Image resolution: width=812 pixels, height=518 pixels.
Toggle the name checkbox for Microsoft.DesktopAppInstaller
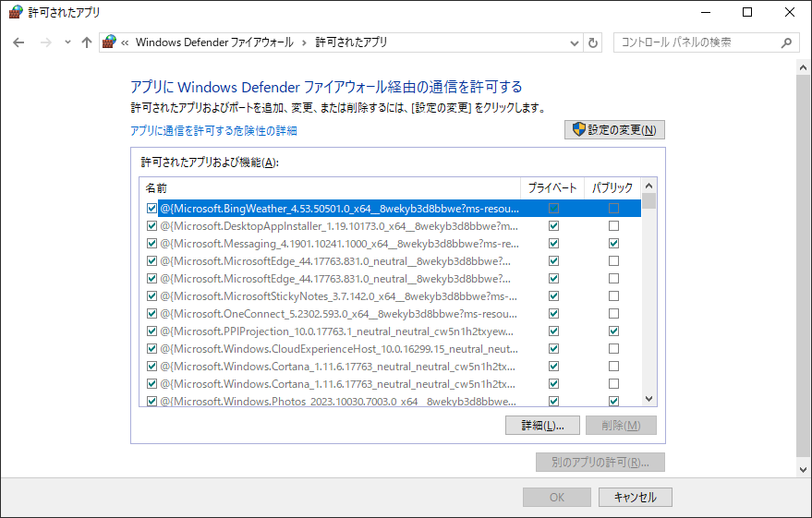[151, 225]
